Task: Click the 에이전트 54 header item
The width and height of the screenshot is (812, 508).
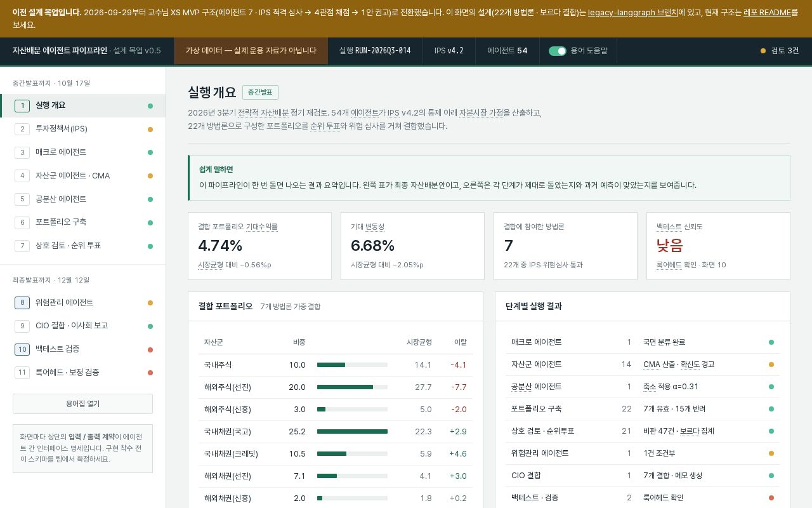Action: 507,51
